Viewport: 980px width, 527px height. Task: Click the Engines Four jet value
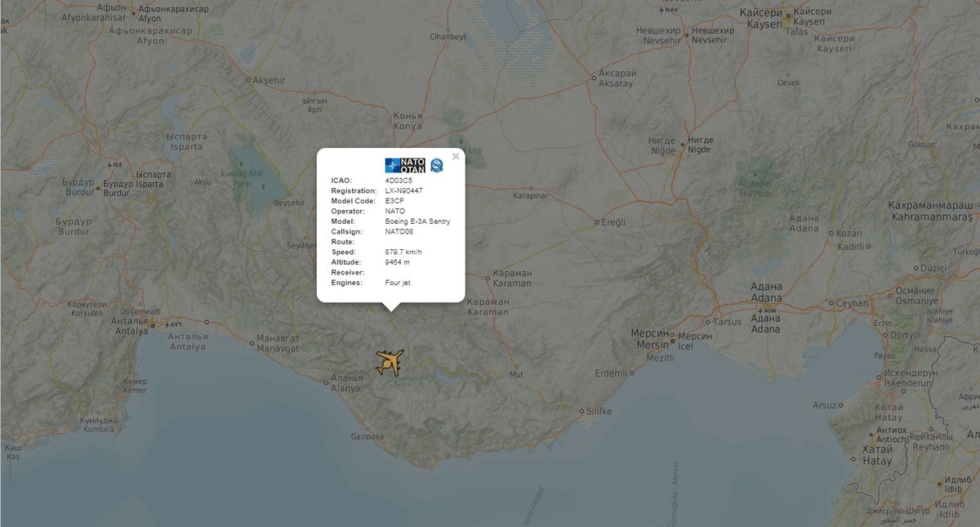(399, 283)
